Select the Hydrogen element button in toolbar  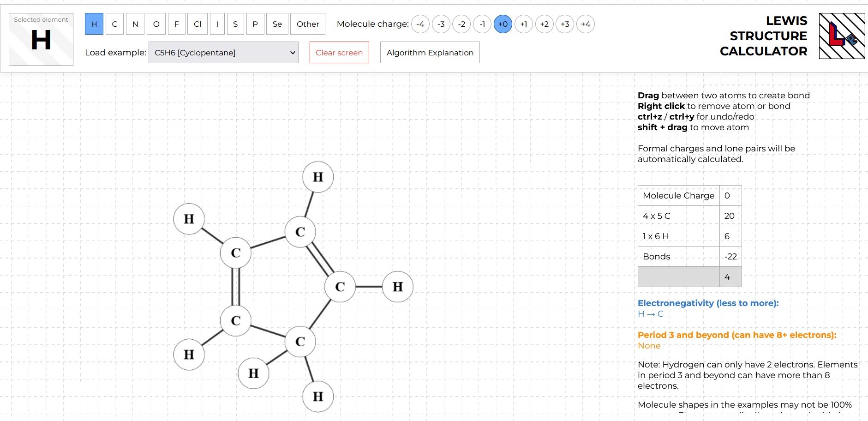[94, 24]
